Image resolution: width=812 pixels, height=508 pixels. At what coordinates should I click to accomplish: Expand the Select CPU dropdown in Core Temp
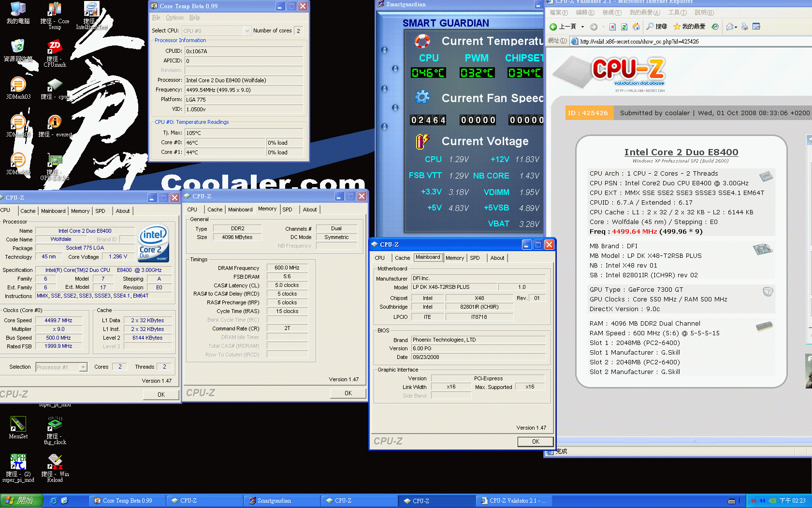click(247, 30)
